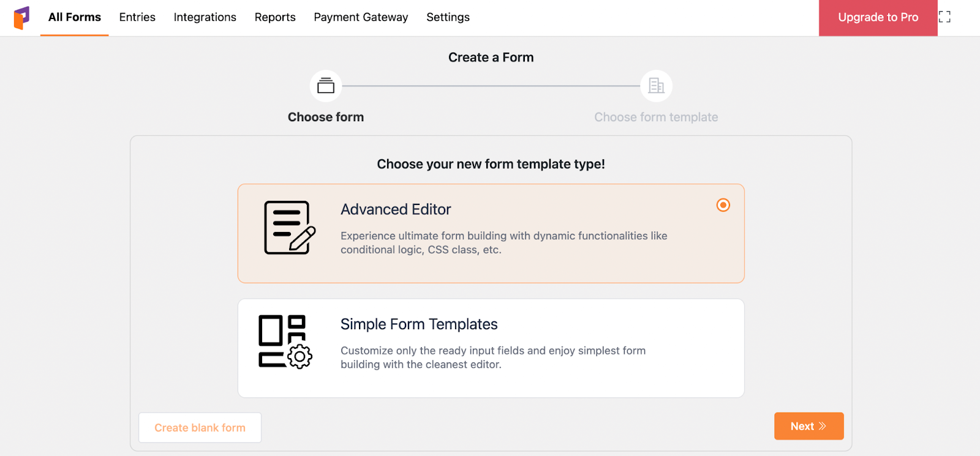The height and width of the screenshot is (456, 980).
Task: Click the Simple Form Templates layout-gear icon
Action: click(x=285, y=342)
